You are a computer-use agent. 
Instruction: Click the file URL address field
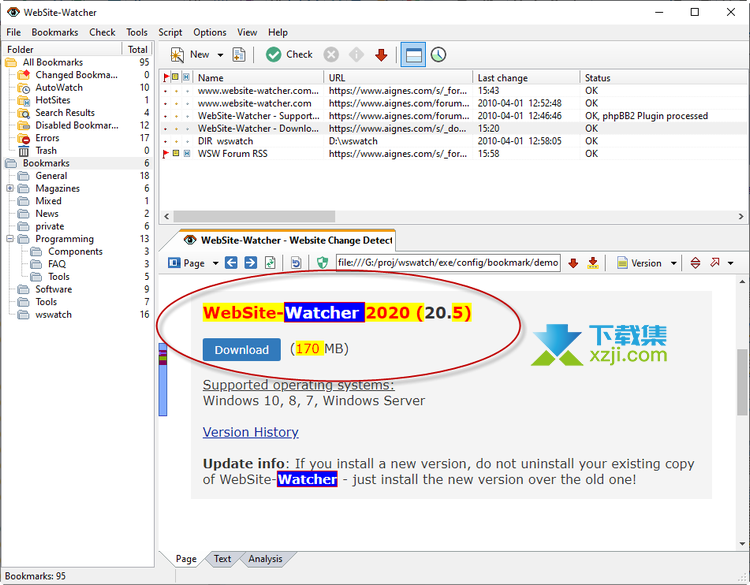(448, 263)
